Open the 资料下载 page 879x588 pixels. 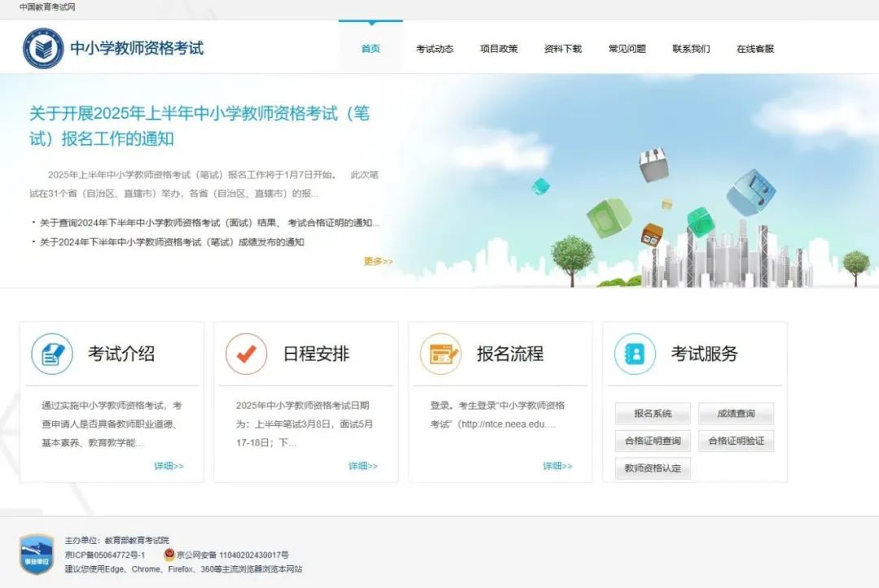[562, 48]
